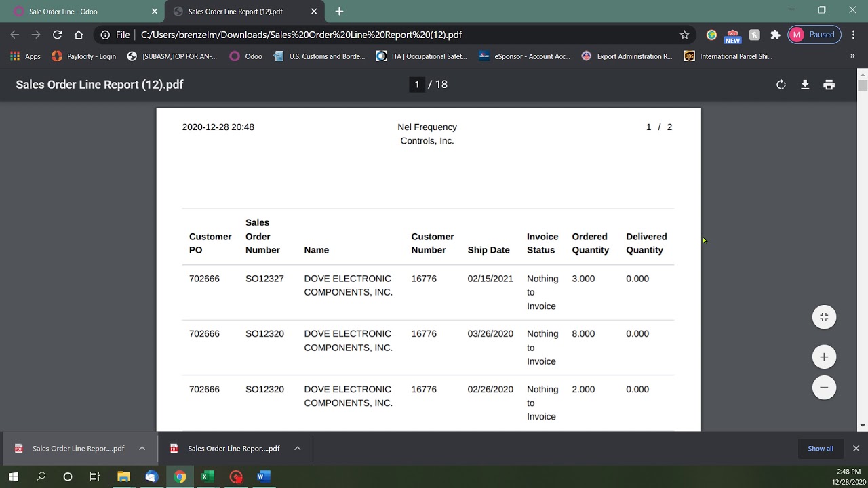Image resolution: width=868 pixels, height=488 pixels.
Task: Reload the current page
Action: (58, 35)
